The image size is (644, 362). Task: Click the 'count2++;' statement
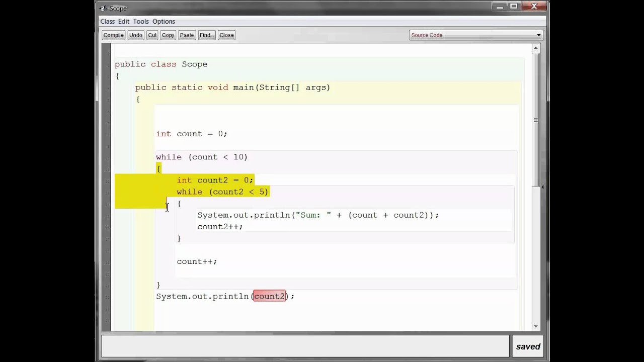click(220, 226)
